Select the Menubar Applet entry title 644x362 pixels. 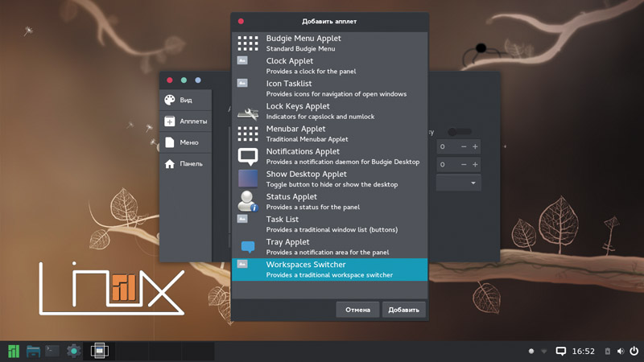tap(295, 129)
